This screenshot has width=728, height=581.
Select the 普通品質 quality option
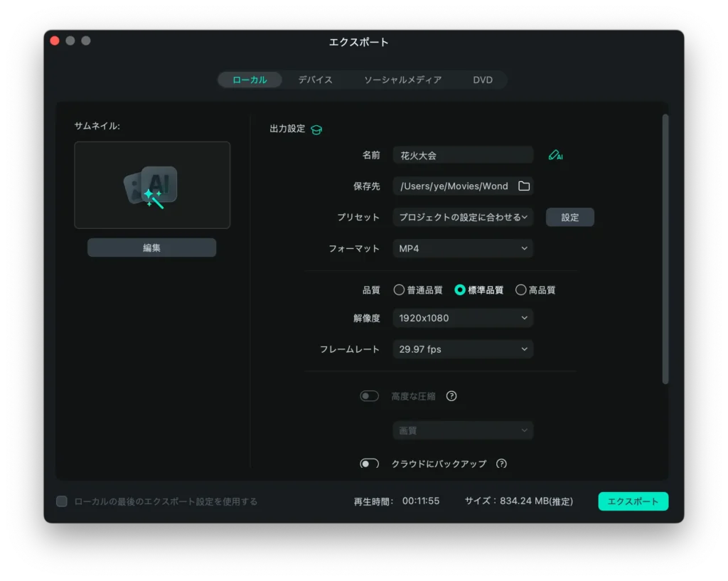(399, 289)
